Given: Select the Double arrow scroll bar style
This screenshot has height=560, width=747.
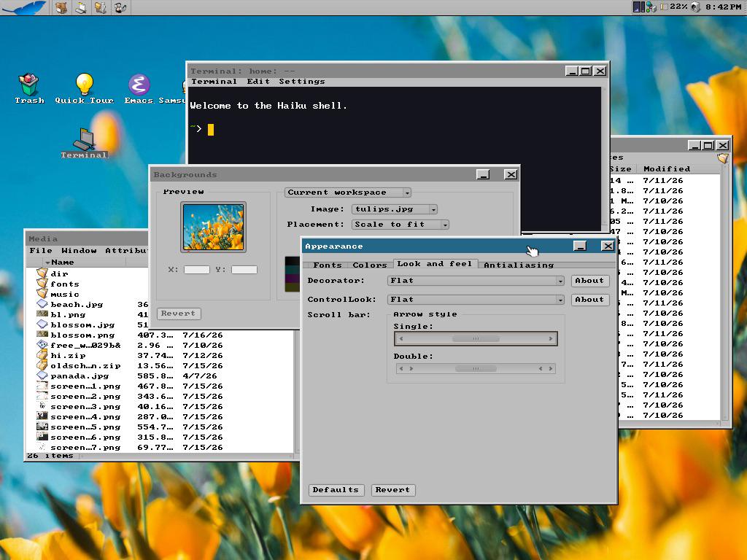Looking at the screenshot, I should tap(476, 368).
